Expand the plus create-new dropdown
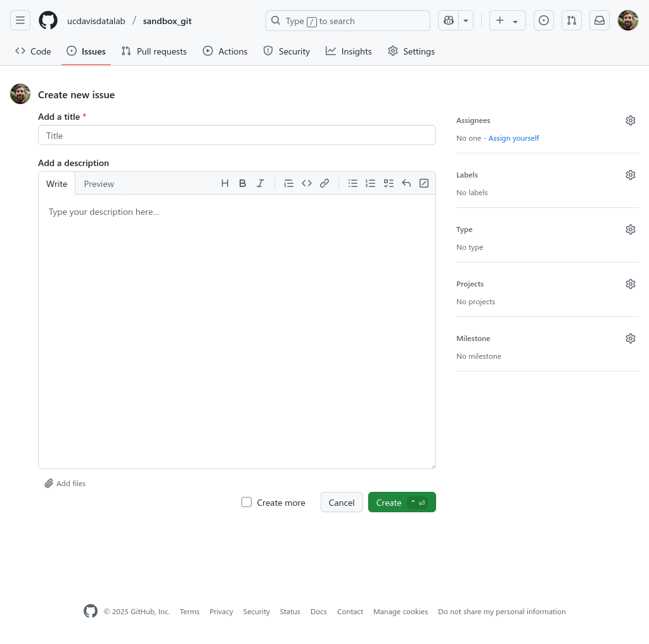 click(507, 21)
